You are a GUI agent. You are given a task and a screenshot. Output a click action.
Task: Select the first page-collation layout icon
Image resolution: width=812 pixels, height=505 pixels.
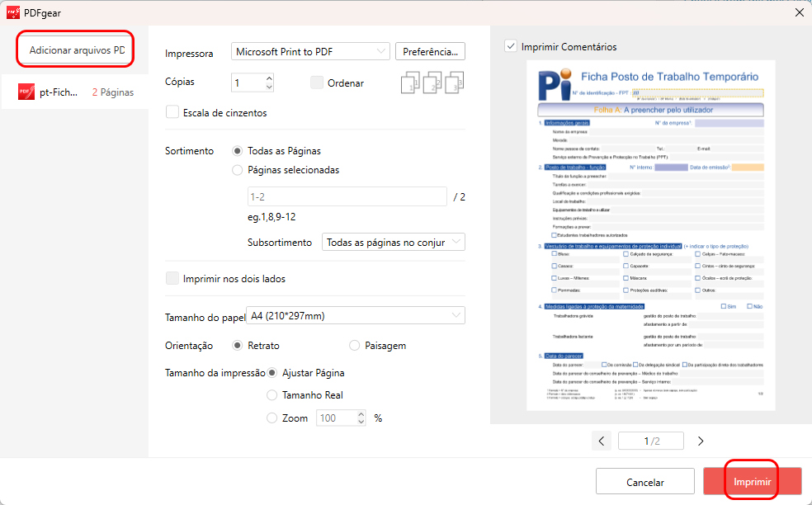pyautogui.click(x=411, y=83)
